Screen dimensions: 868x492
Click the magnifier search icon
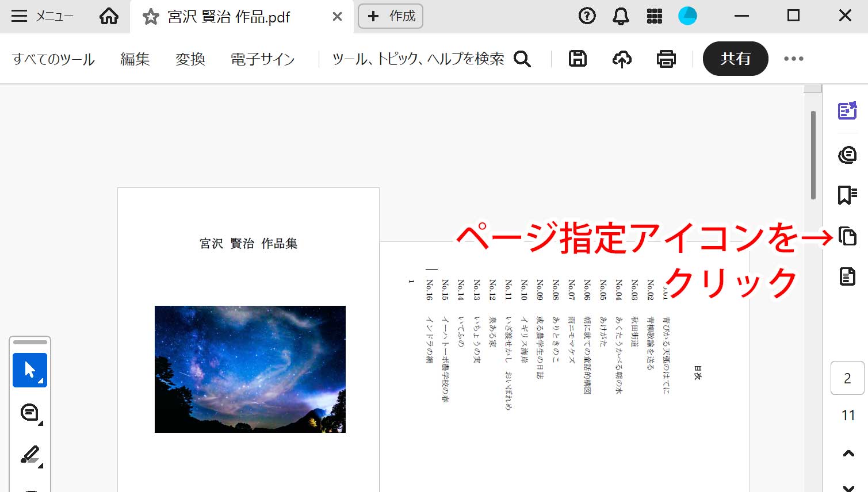pos(522,59)
